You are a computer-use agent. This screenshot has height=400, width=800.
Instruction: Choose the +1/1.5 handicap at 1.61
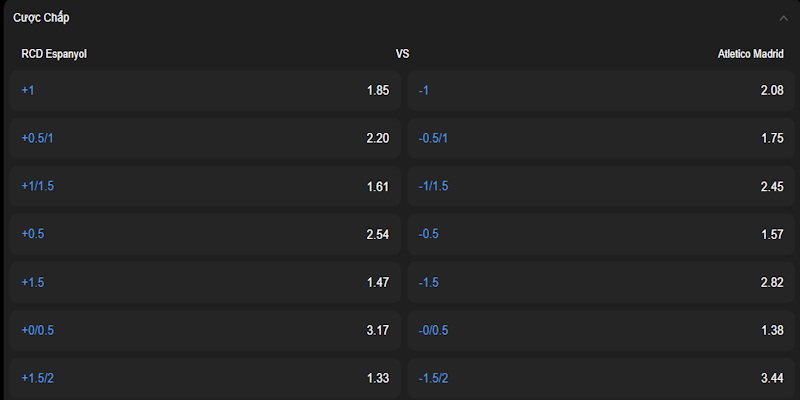point(205,186)
